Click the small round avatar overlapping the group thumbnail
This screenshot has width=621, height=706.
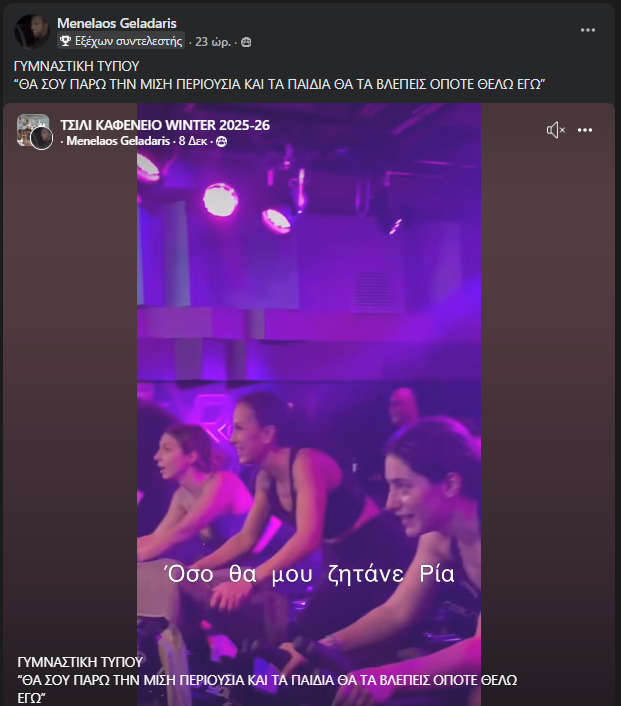click(x=42, y=139)
